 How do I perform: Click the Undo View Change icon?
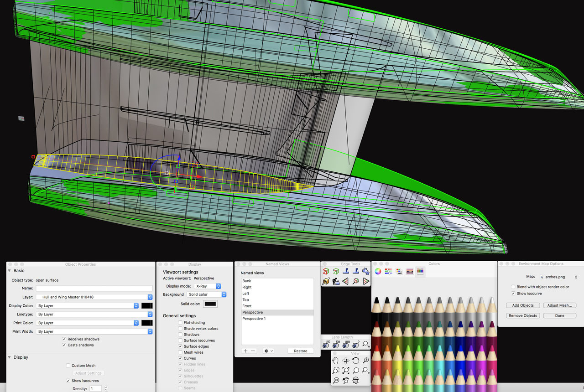click(346, 380)
